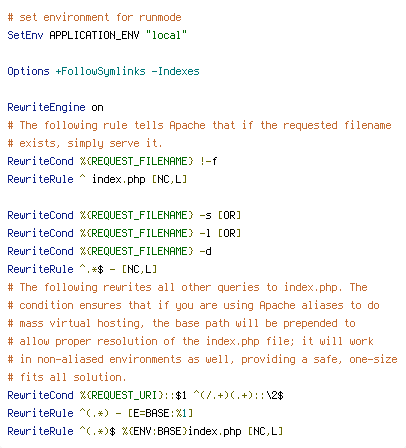Click the RewriteCond line ending with -l [OR]
Image resolution: width=406 pixels, height=448 pixels.
(x=124, y=233)
